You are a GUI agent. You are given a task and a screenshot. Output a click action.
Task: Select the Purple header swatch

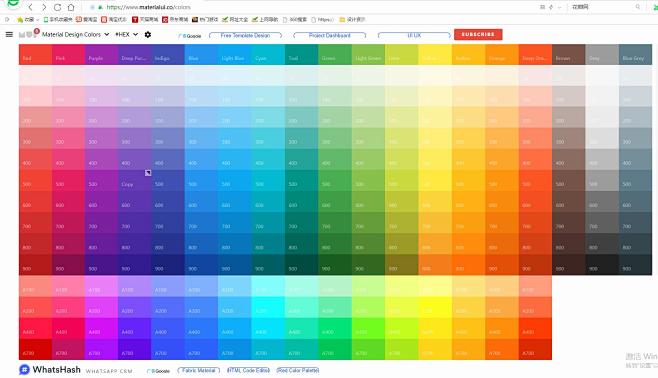[102, 55]
